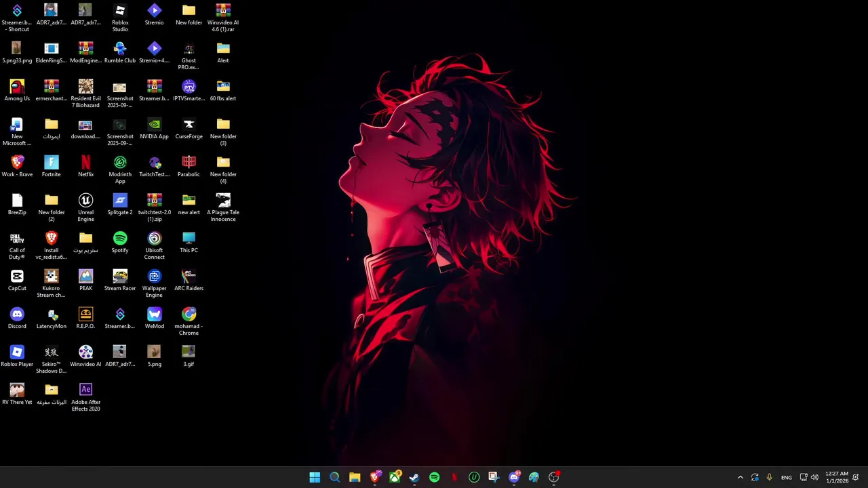868x488 pixels.
Task: Open the NVIDIA App shortcut
Action: pyautogui.click(x=154, y=128)
